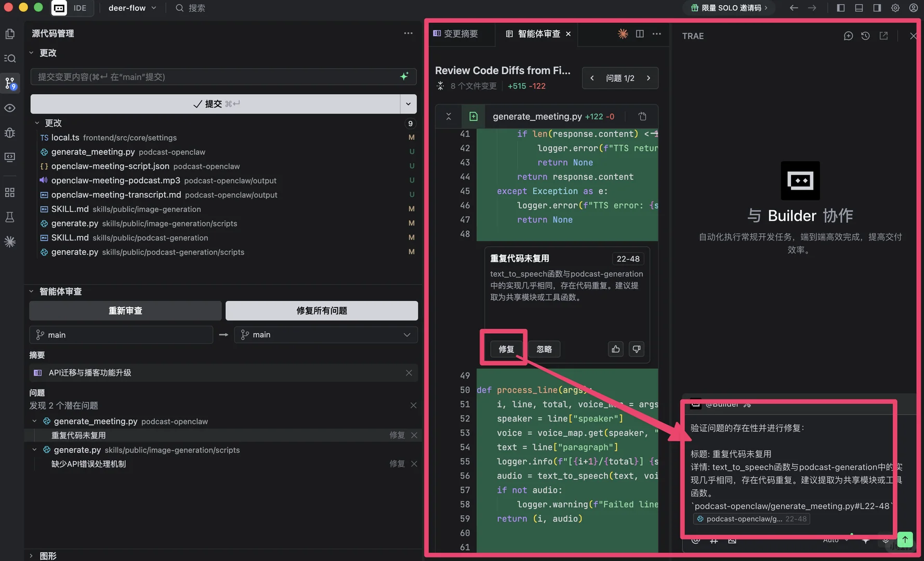The width and height of the screenshot is (924, 561).
Task: Click the 搜索 field in title bar
Action: point(190,8)
